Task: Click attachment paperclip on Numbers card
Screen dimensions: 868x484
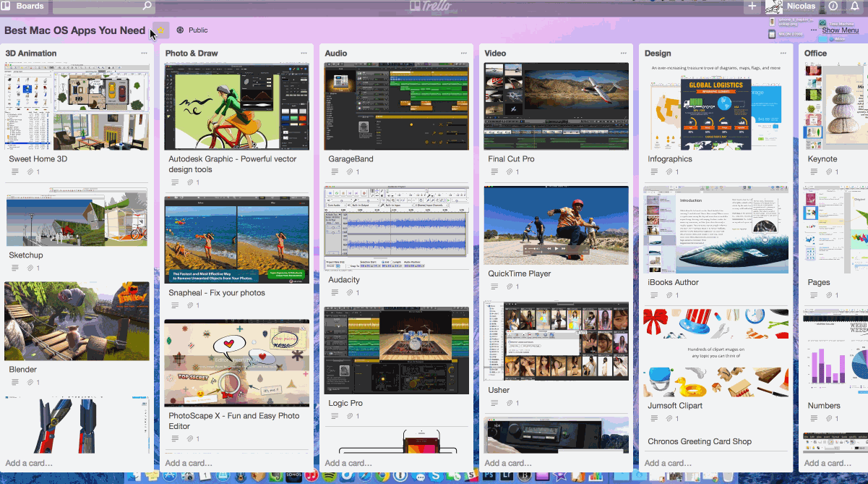Action: (829, 419)
